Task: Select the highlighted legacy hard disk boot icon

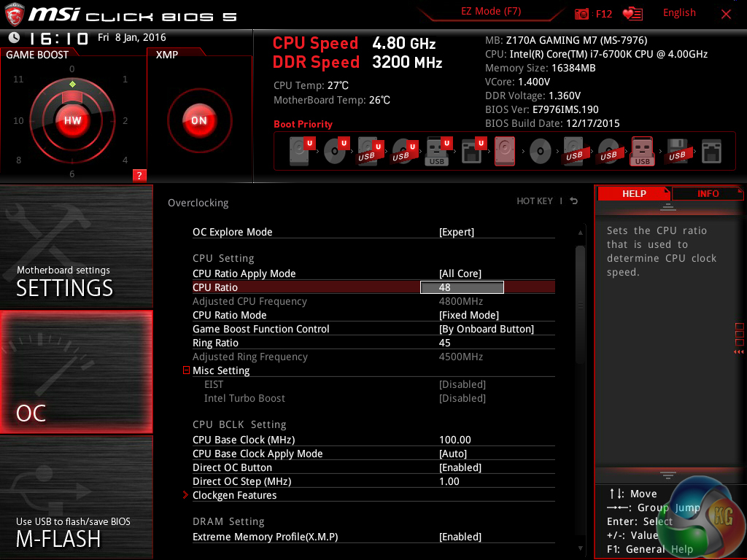Action: [505, 151]
